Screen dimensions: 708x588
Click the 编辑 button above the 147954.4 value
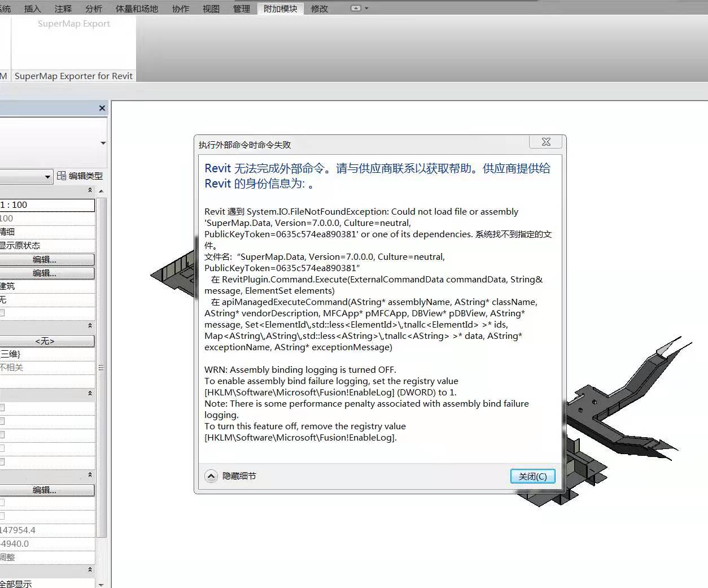(47, 490)
